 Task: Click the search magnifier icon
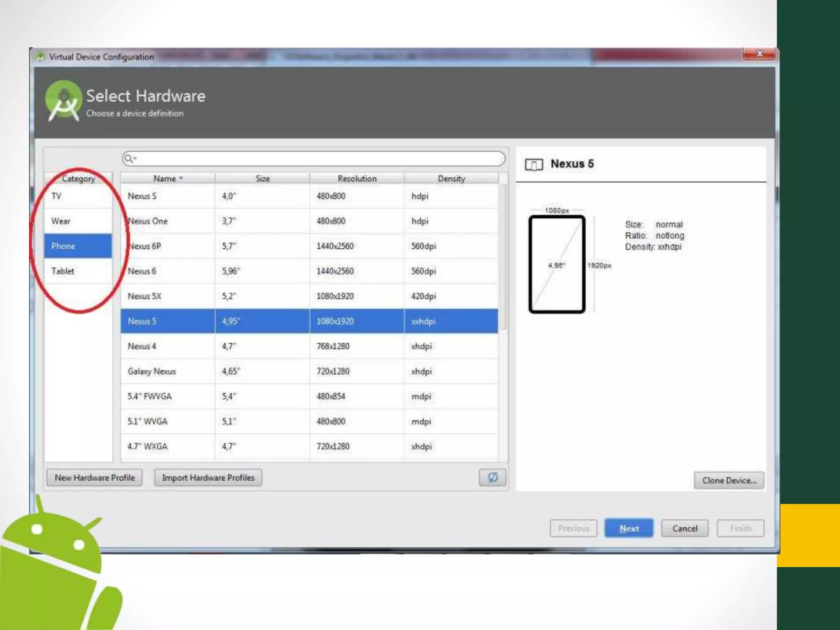[x=129, y=159]
